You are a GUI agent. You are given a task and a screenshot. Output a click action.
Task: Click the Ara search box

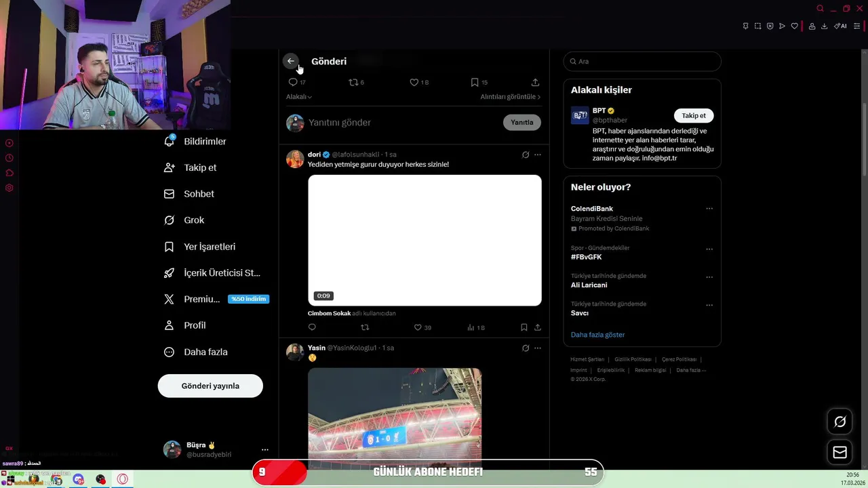(x=642, y=61)
